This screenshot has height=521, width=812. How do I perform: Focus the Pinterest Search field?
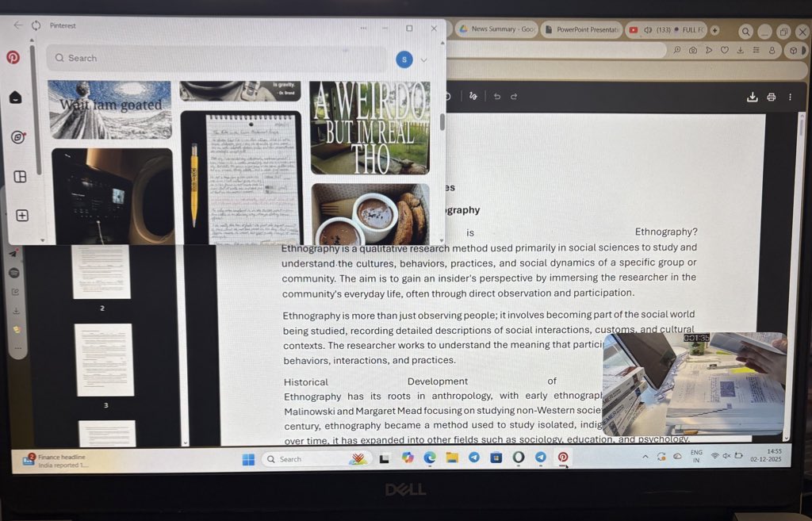(216, 58)
